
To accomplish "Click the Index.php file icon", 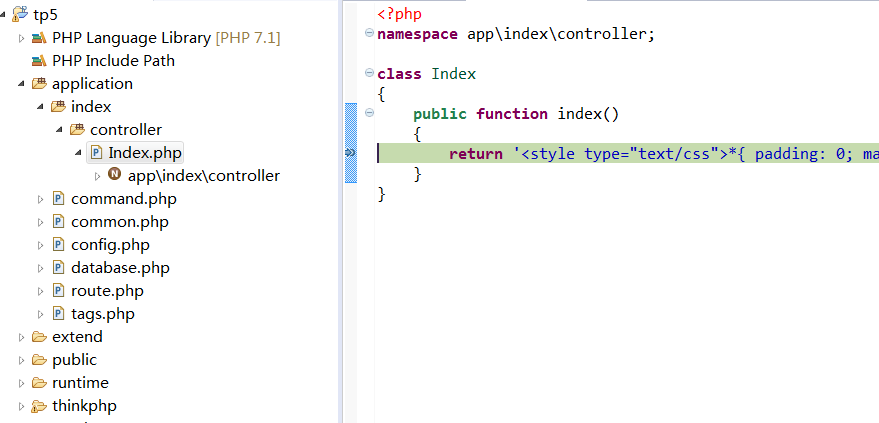I will pos(96,152).
